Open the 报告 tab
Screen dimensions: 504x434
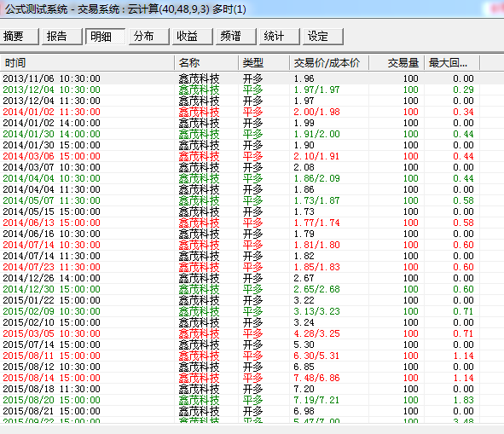62,37
